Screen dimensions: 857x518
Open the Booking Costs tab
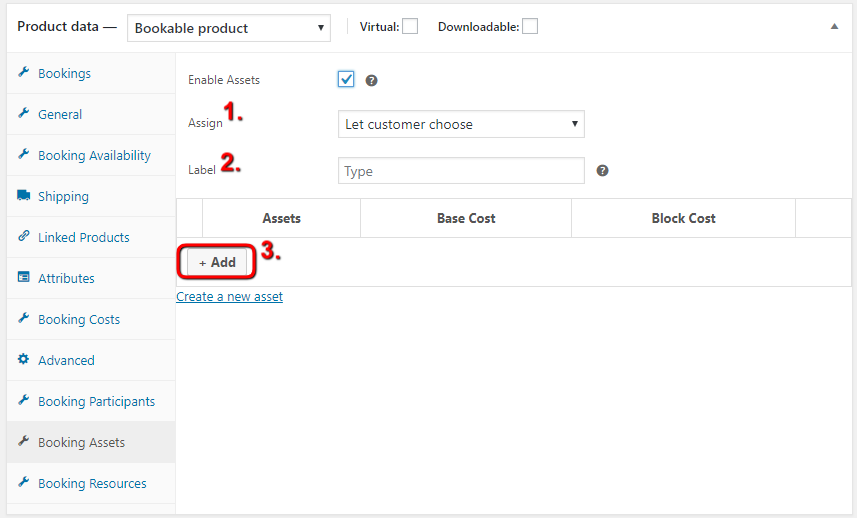[91, 319]
